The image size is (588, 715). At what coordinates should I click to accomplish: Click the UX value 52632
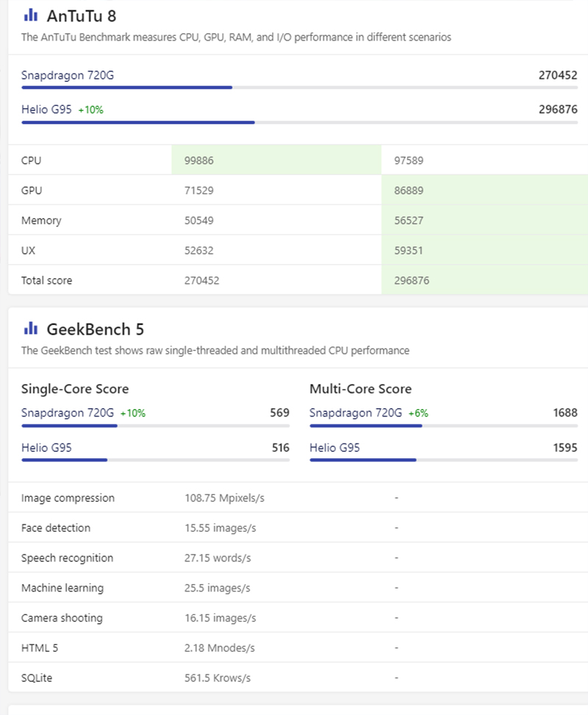pyautogui.click(x=199, y=250)
